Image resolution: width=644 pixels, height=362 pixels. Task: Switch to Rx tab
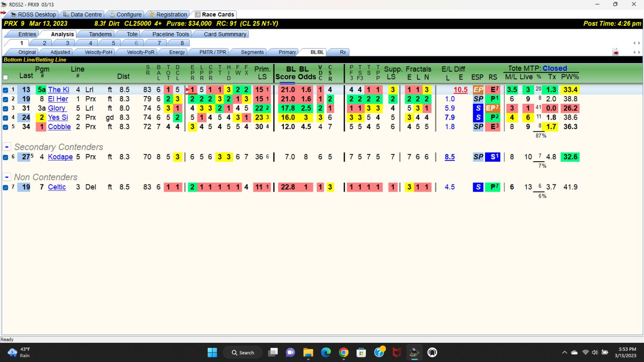[343, 52]
